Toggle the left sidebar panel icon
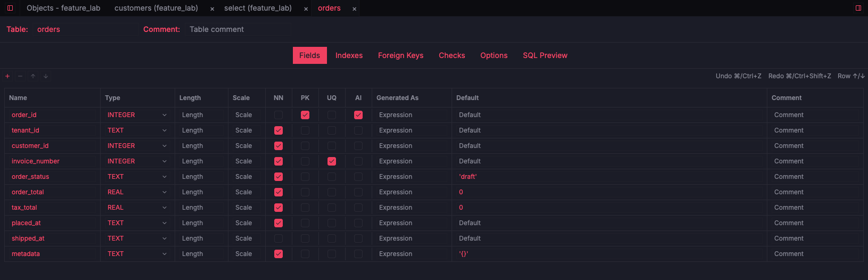This screenshot has width=868, height=280. (10, 8)
